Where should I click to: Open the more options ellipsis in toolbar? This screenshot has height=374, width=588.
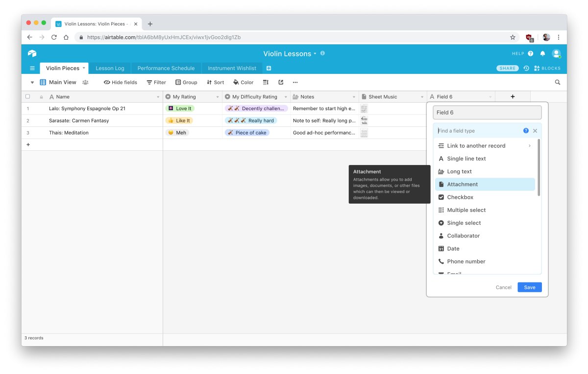[x=295, y=82]
